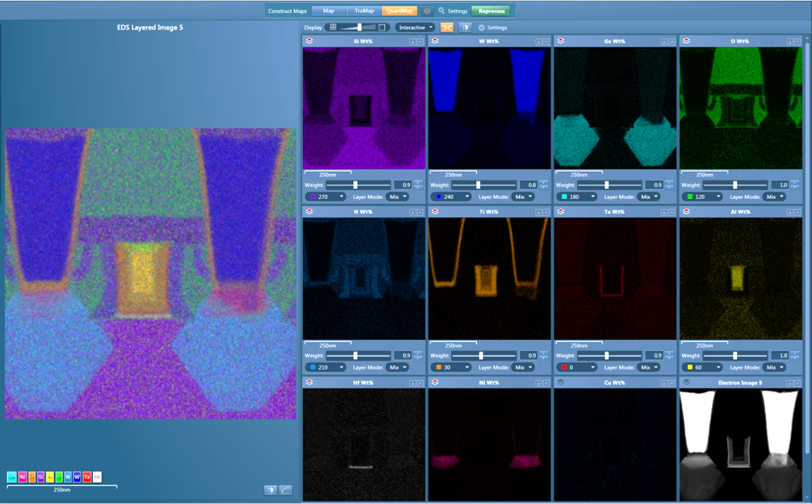Viewport: 812px width, 504px height.
Task: Click the brightness icon below the layered image
Action: (x=270, y=490)
